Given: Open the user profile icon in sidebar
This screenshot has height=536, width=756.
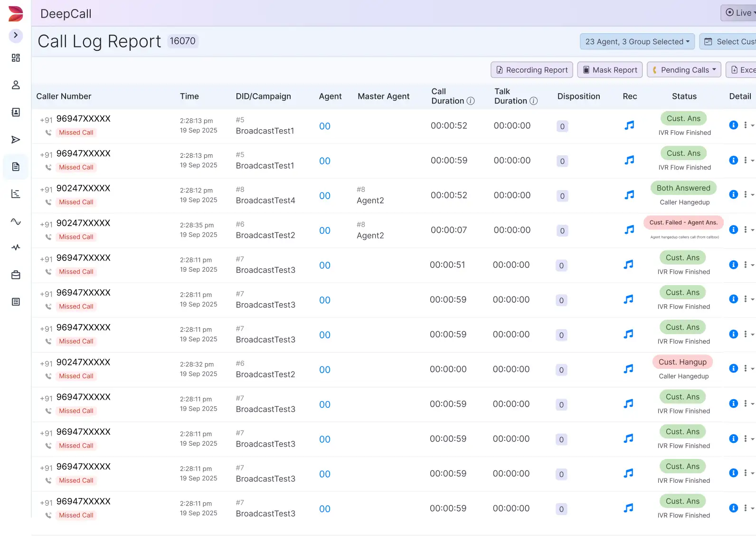Looking at the screenshot, I should point(16,85).
